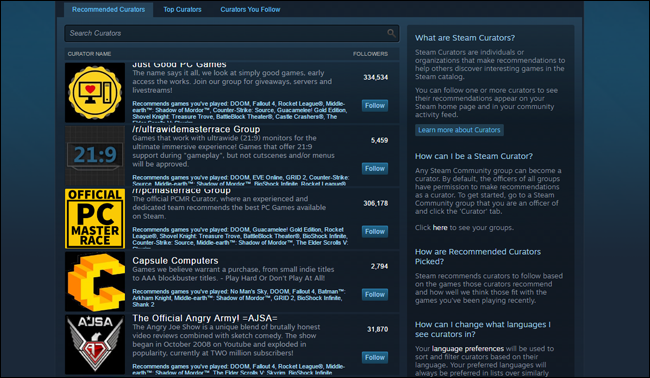Open the language preferences link

[x=468, y=349]
